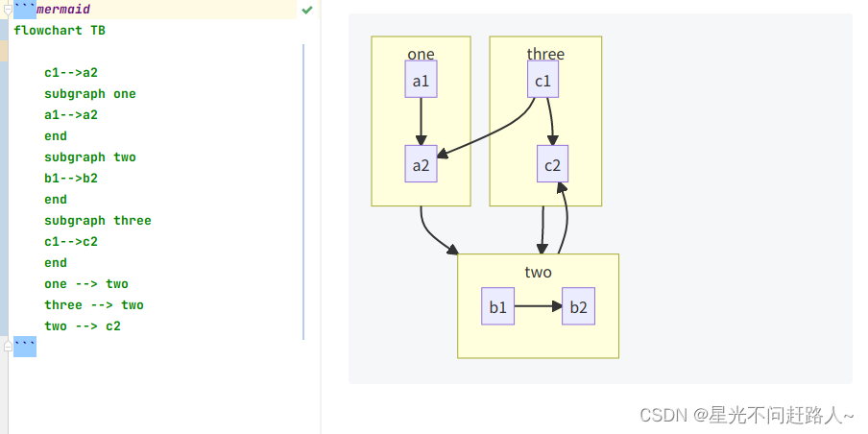This screenshot has height=434, width=868.
Task: Click the 'two --> c2' code line
Action: pyautogui.click(x=83, y=326)
